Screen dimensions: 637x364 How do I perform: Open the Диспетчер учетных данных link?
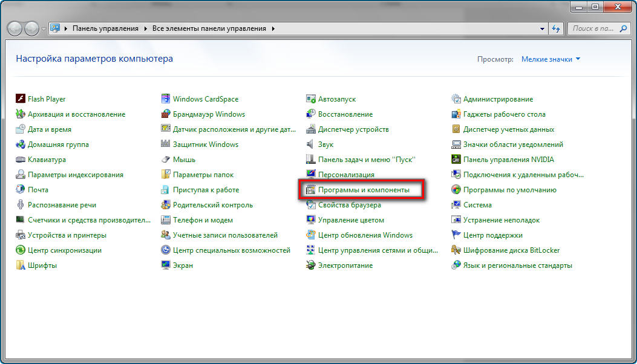(x=509, y=129)
